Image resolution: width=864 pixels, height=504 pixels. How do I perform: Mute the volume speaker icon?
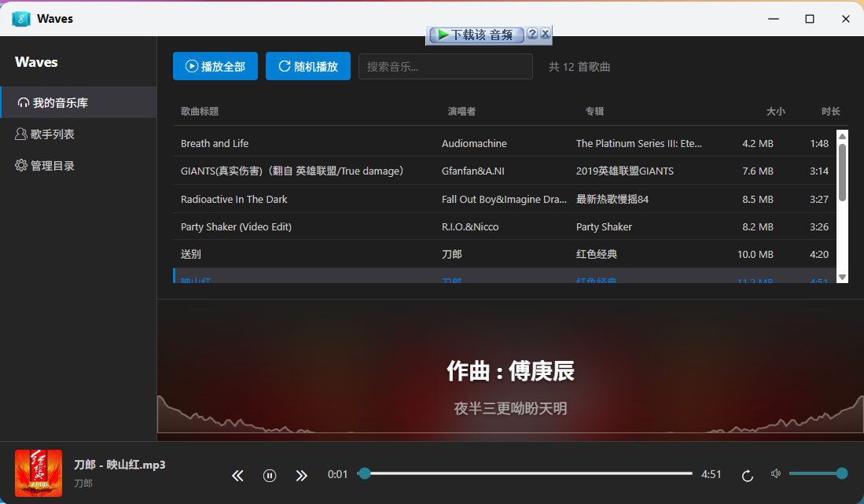[x=776, y=473]
